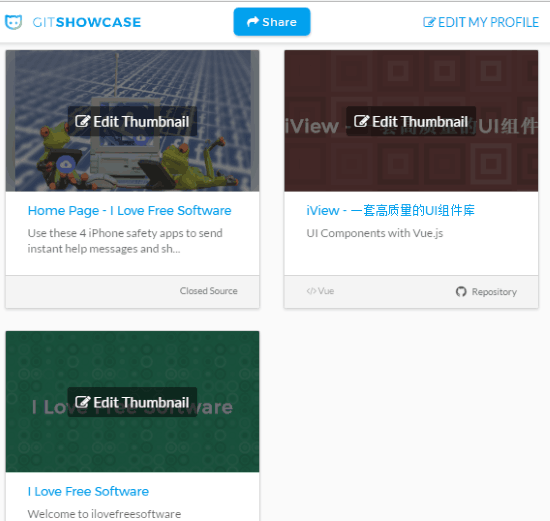The width and height of the screenshot is (550, 521).
Task: Click the GitHub octocat icon beside Repository
Action: [461, 292]
